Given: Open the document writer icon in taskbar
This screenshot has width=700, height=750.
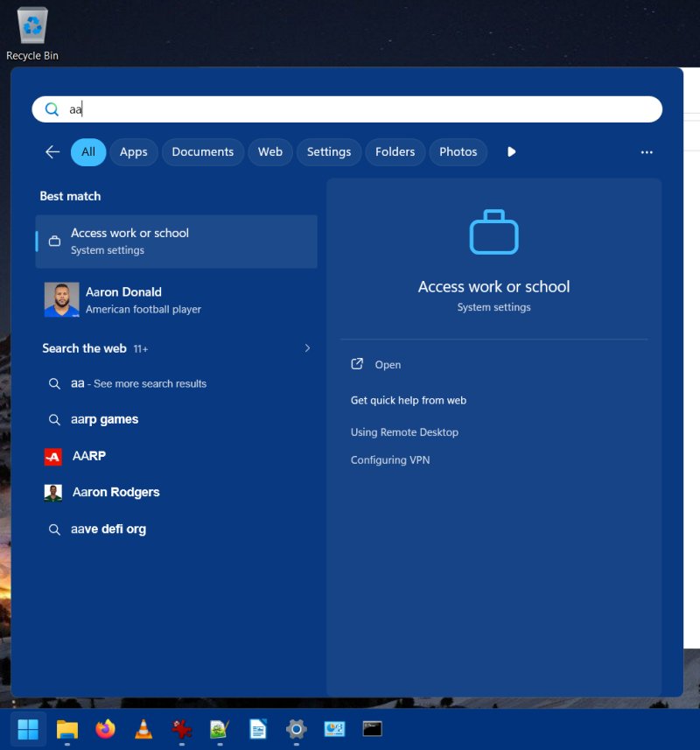Looking at the screenshot, I should tap(258, 729).
